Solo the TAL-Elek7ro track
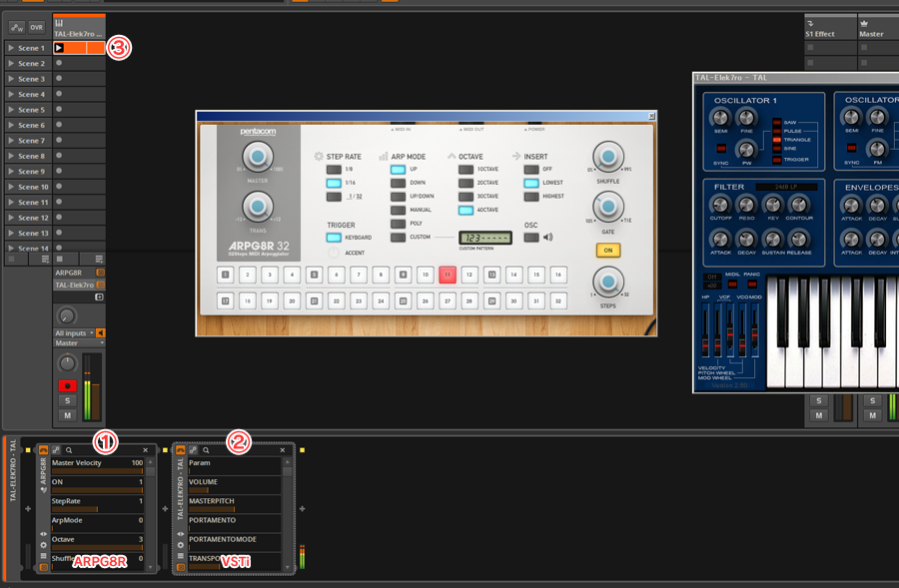 click(67, 400)
